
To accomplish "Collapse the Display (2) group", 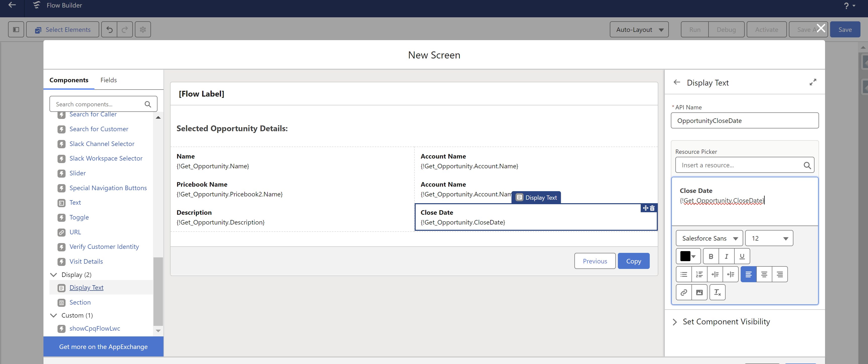I will click(x=53, y=275).
